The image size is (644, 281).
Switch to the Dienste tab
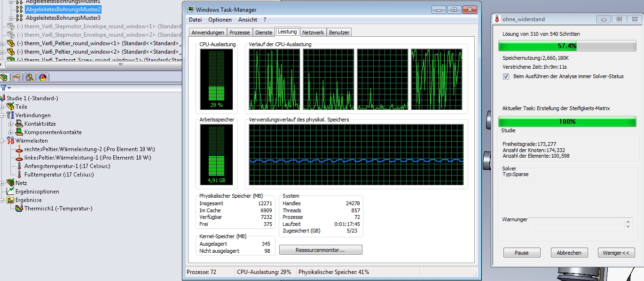pos(264,32)
